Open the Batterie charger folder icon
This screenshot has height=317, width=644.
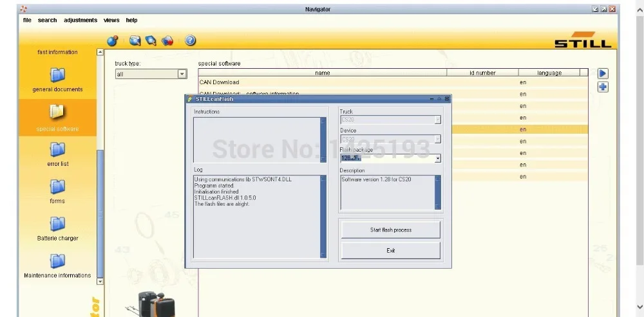[x=57, y=224]
